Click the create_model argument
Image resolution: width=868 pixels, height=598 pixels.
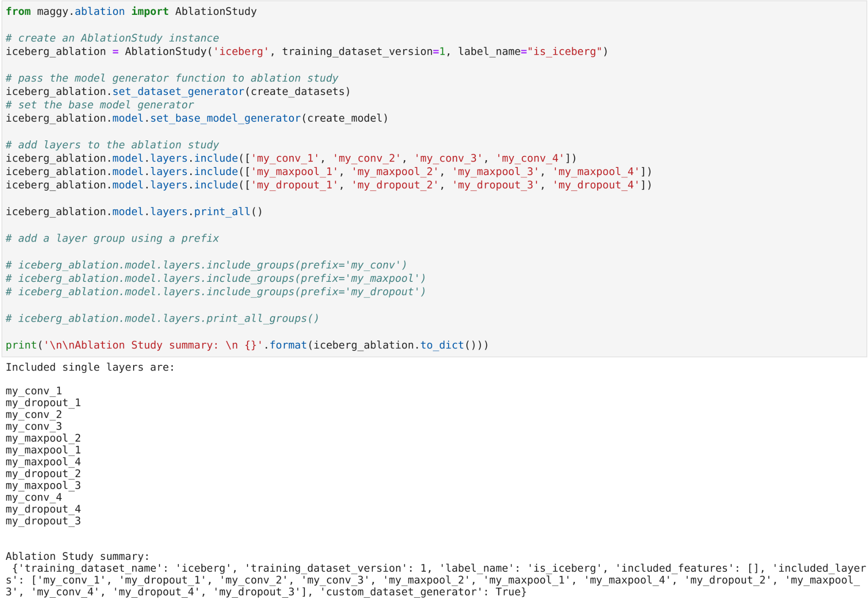click(x=345, y=118)
